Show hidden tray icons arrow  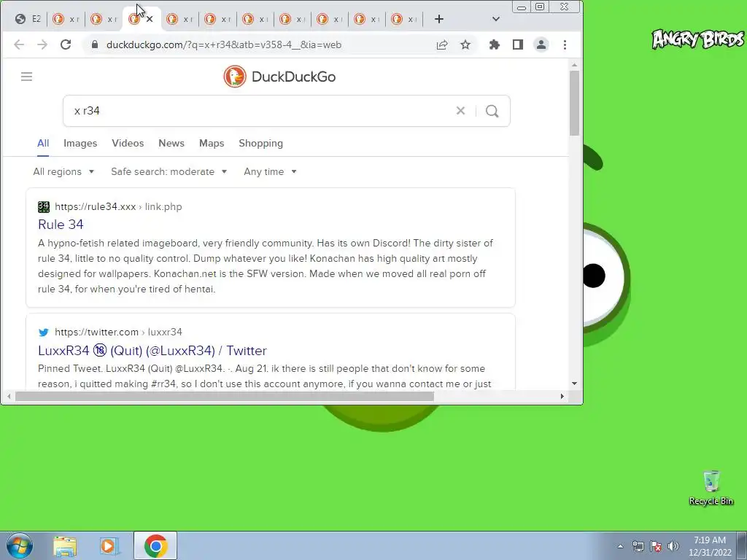[x=620, y=546]
